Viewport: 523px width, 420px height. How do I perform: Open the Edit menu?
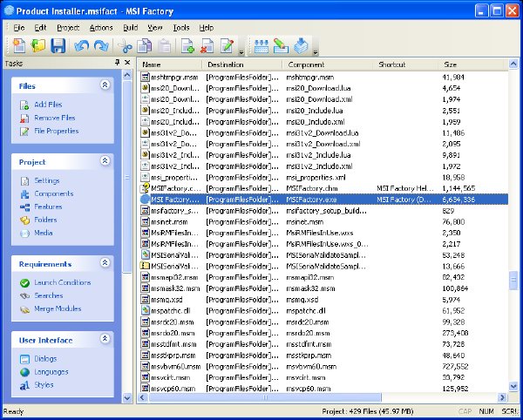click(x=40, y=28)
